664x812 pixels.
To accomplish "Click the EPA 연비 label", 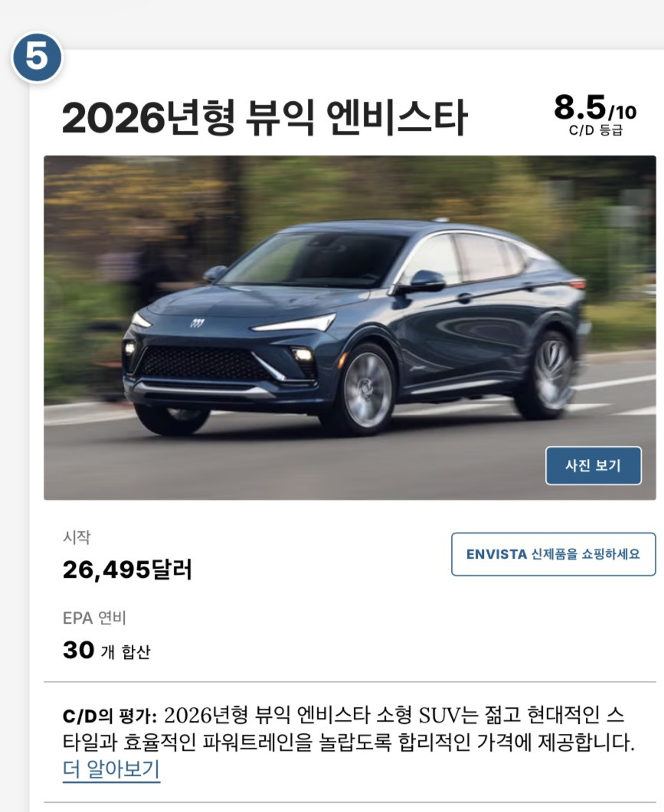I will [x=94, y=618].
